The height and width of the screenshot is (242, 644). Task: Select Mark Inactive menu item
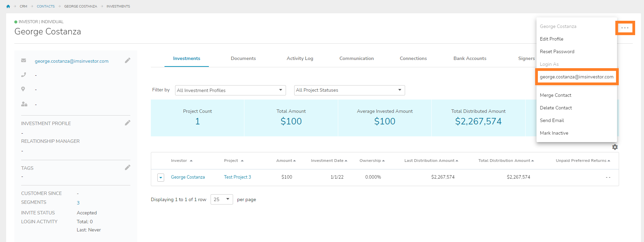[x=577, y=133]
